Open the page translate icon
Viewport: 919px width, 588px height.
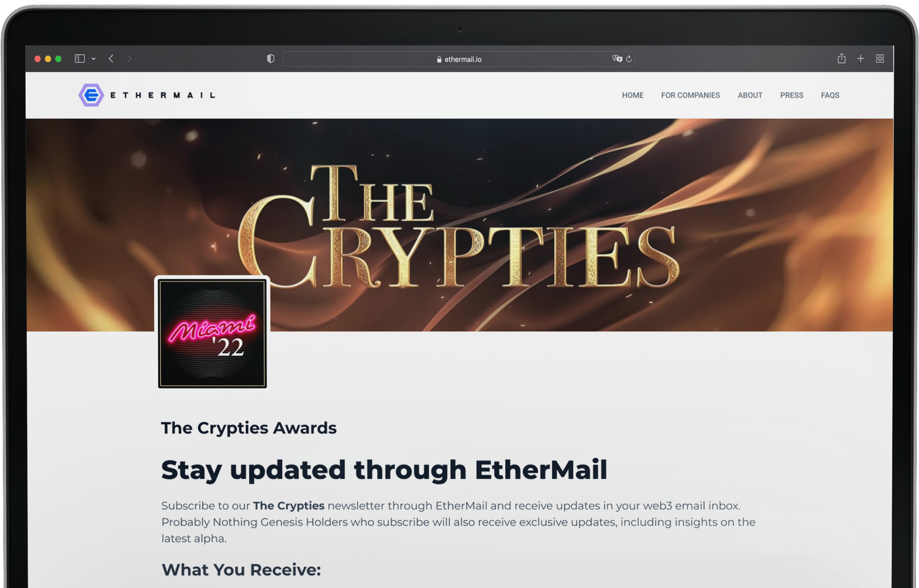click(x=617, y=59)
